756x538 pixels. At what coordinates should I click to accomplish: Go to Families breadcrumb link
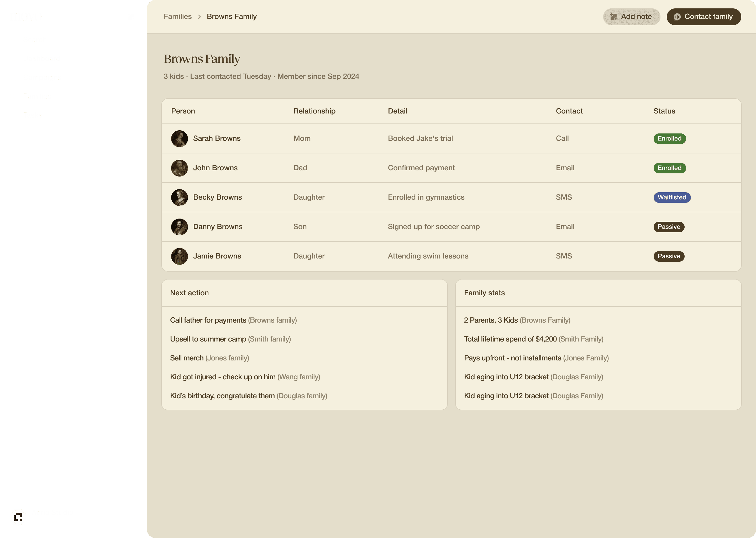pyautogui.click(x=178, y=17)
